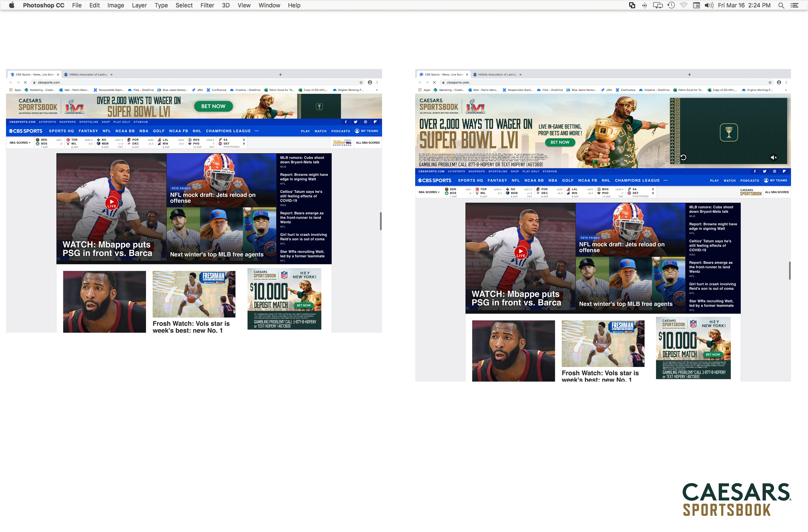
Task: Bookmark page with star in right browser
Action: tap(770, 82)
